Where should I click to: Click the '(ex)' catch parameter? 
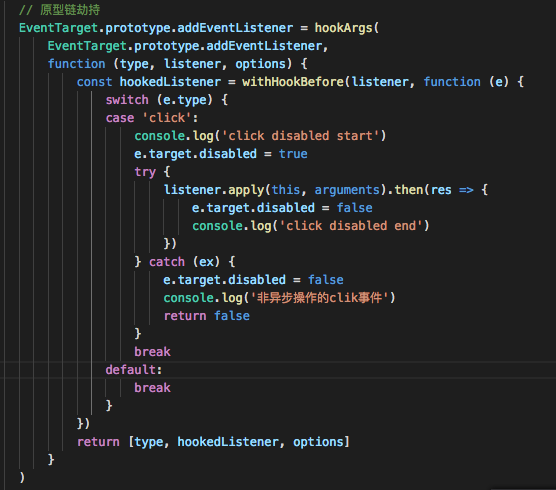click(x=206, y=262)
